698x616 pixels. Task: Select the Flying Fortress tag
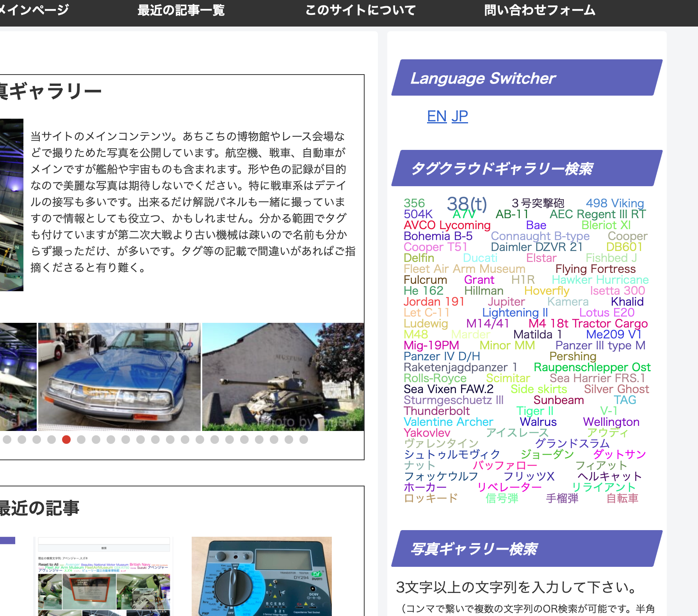coord(595,269)
